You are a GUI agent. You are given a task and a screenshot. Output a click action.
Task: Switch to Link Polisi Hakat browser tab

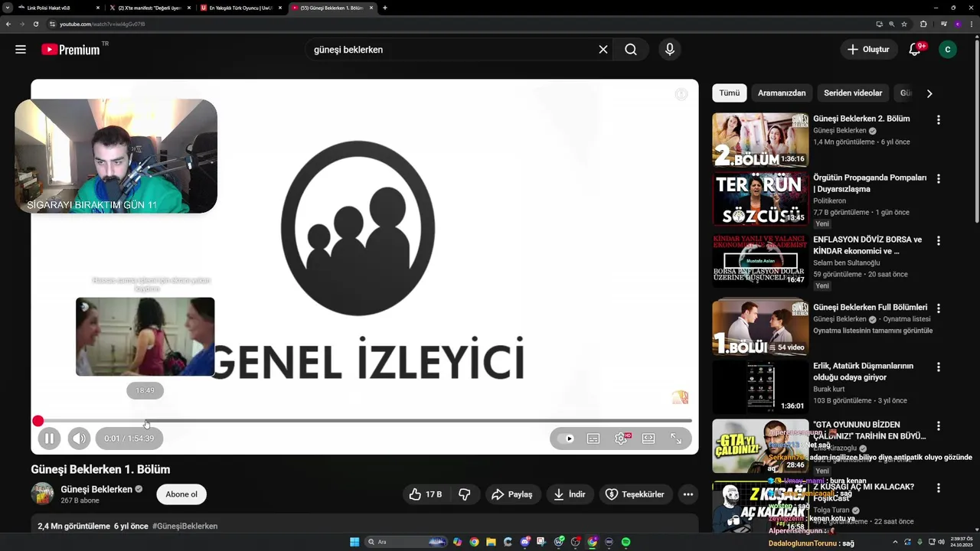(x=59, y=8)
